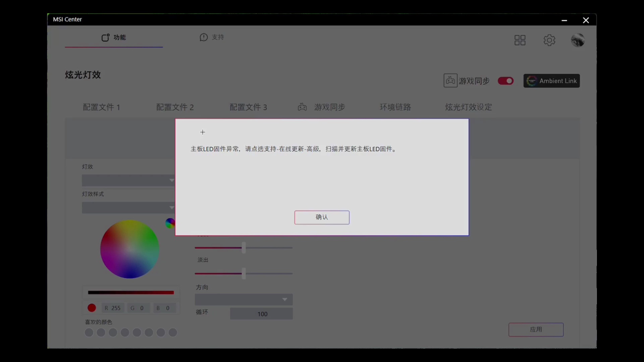Switch to the 支持 tab
The height and width of the screenshot is (362, 644).
tap(212, 37)
